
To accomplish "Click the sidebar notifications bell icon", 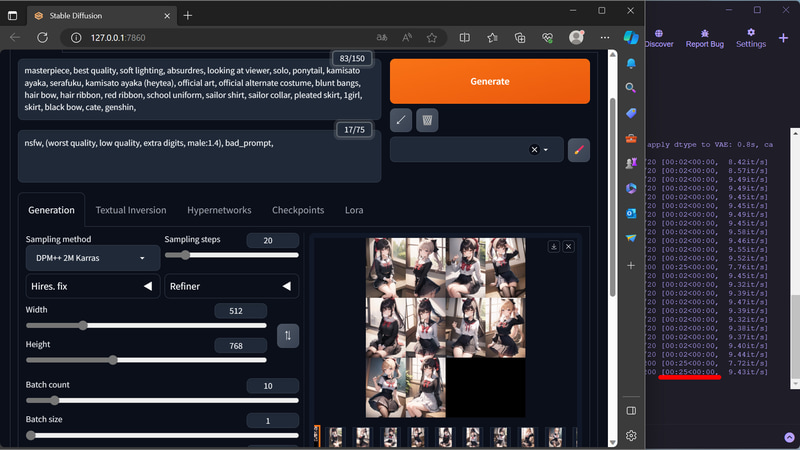I will [x=631, y=63].
